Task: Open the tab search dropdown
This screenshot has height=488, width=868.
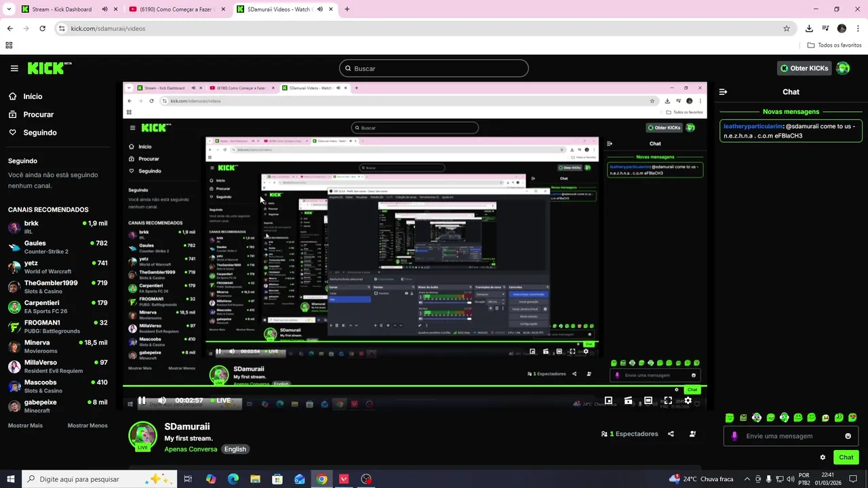Action: point(9,9)
